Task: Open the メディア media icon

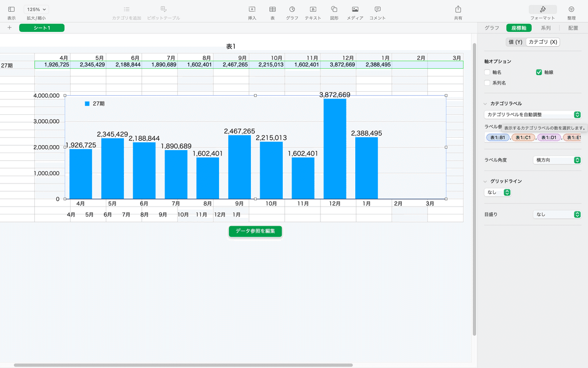Action: [355, 9]
